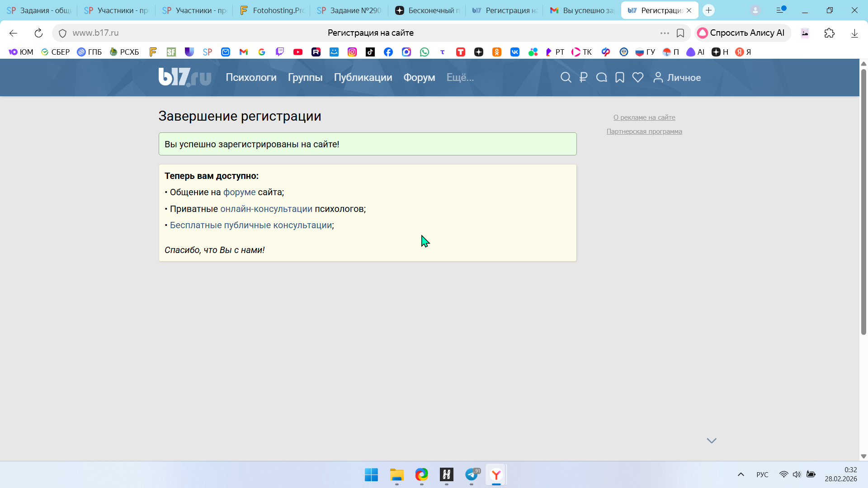Viewport: 868px width, 488px height.
Task: Click the address bar showing www.b17.ru
Action: point(271,33)
